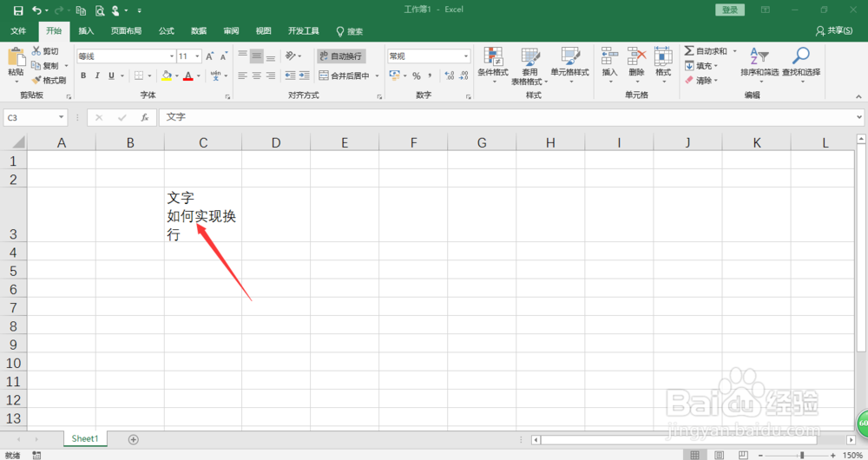Click accounting number format icon
The image size is (868, 460).
click(395, 76)
